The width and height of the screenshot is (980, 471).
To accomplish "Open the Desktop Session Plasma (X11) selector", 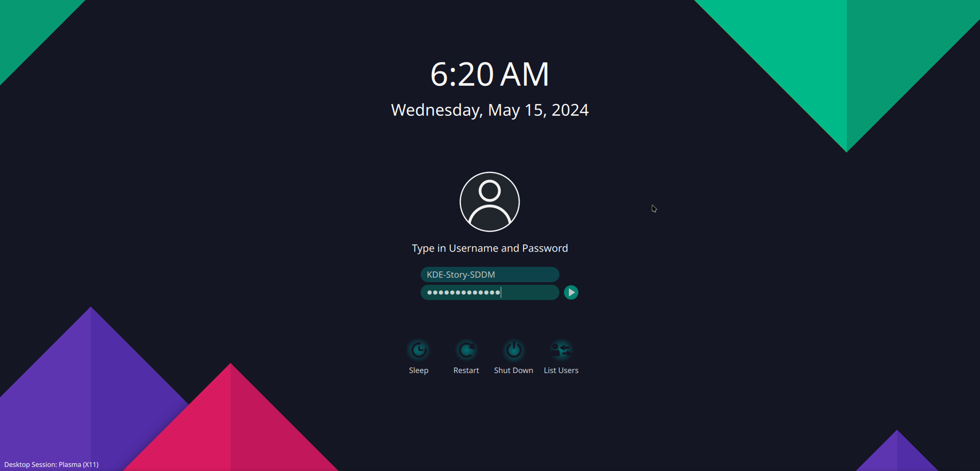I will click(x=52, y=464).
